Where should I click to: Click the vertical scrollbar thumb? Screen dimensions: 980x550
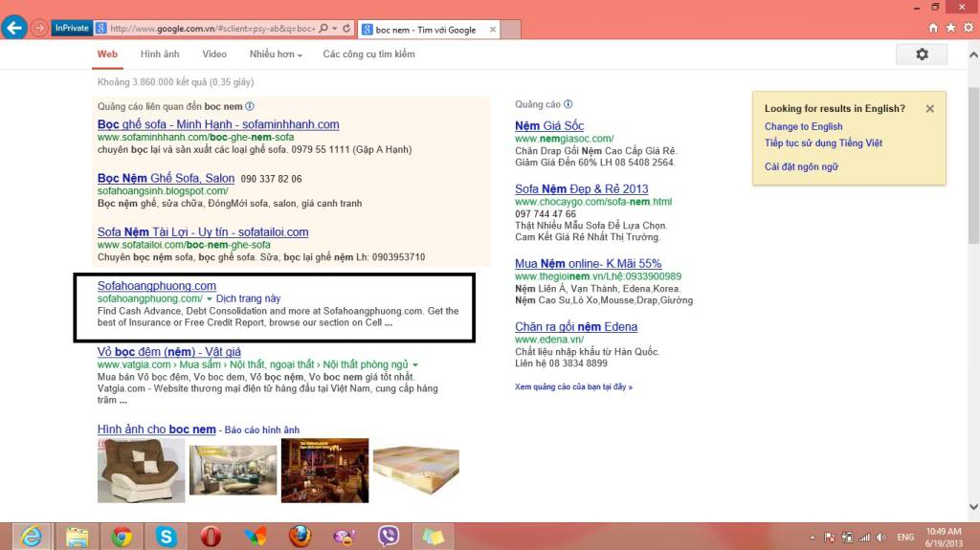[973, 165]
